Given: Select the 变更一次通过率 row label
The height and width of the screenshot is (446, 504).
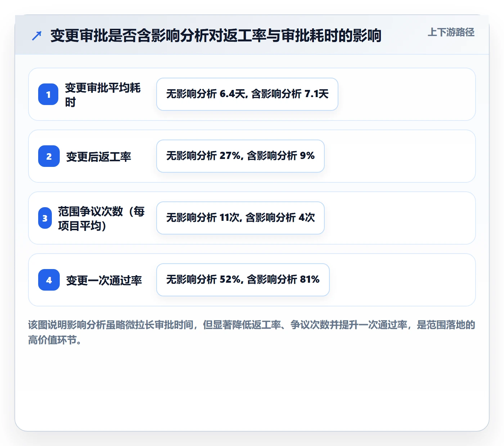Looking at the screenshot, I should (x=104, y=280).
